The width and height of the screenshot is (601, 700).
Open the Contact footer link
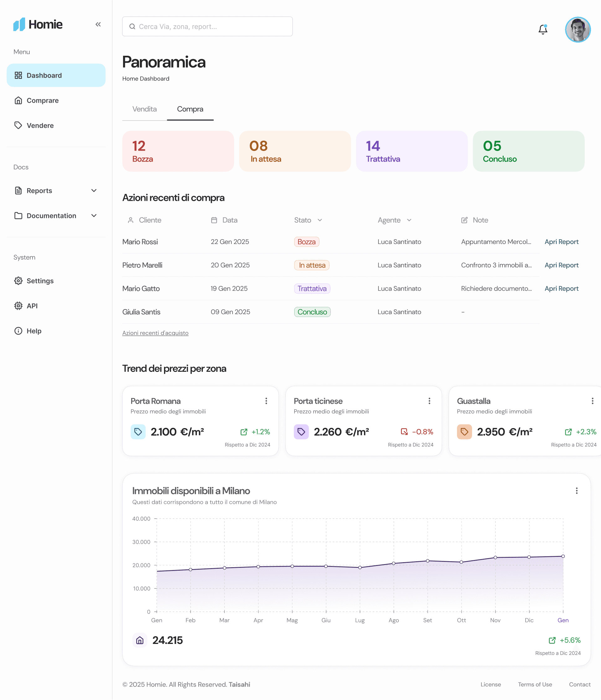(x=579, y=684)
